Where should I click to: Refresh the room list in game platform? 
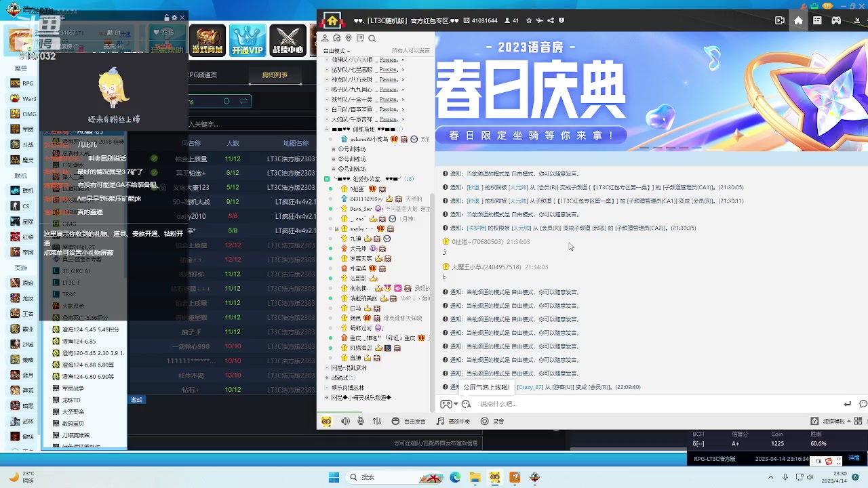(x=226, y=101)
